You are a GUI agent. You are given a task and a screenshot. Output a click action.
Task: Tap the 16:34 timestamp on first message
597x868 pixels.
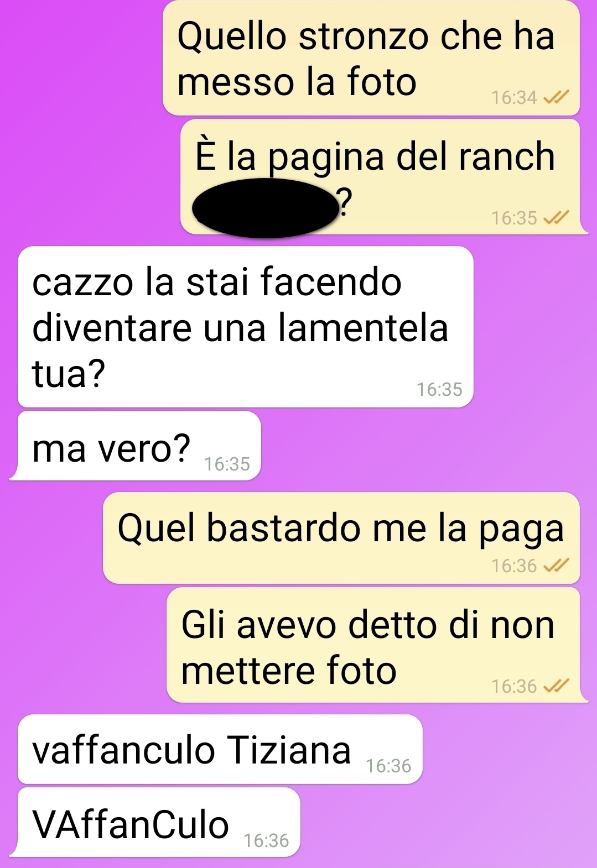[x=514, y=98]
